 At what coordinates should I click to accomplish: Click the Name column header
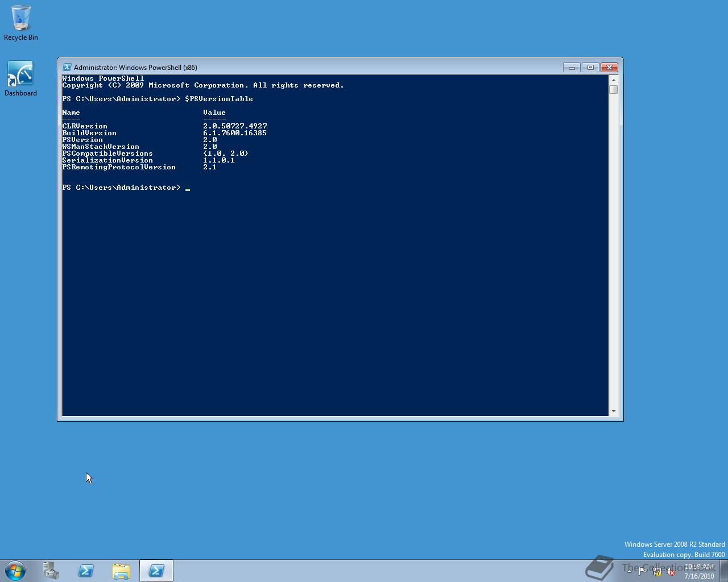point(71,113)
